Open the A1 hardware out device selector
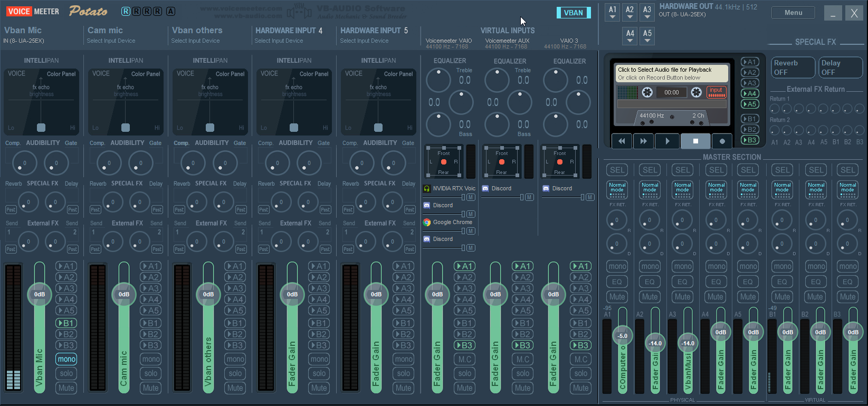The image size is (868, 406). [612, 12]
